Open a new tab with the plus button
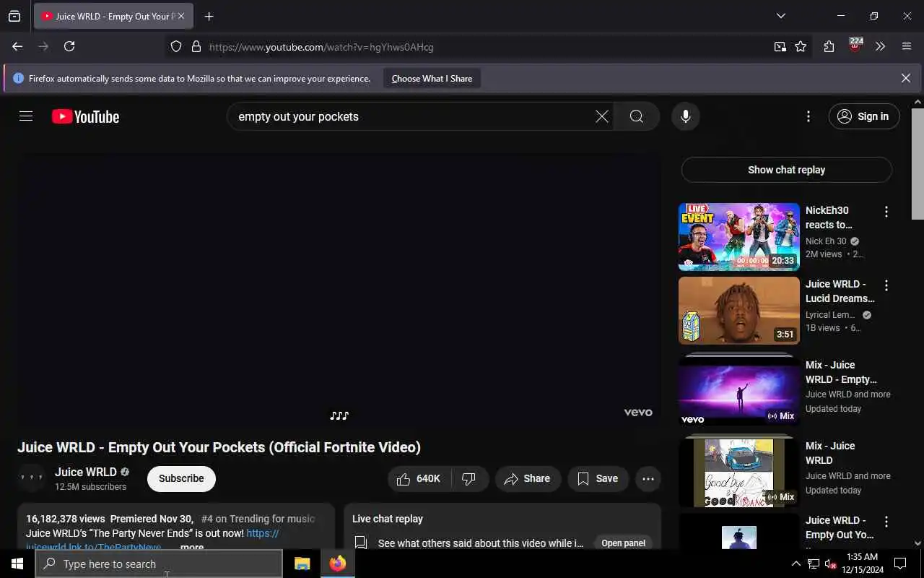The width and height of the screenshot is (924, 578). tap(209, 16)
